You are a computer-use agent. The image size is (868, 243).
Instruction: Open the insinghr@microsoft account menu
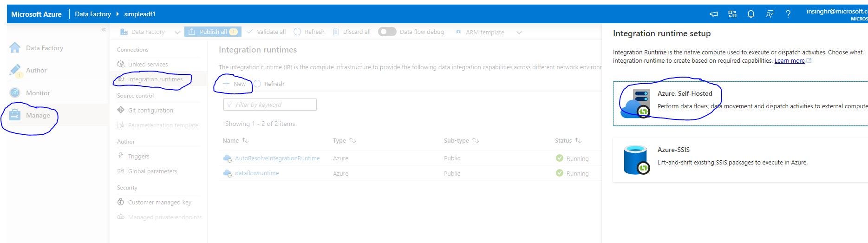point(837,14)
